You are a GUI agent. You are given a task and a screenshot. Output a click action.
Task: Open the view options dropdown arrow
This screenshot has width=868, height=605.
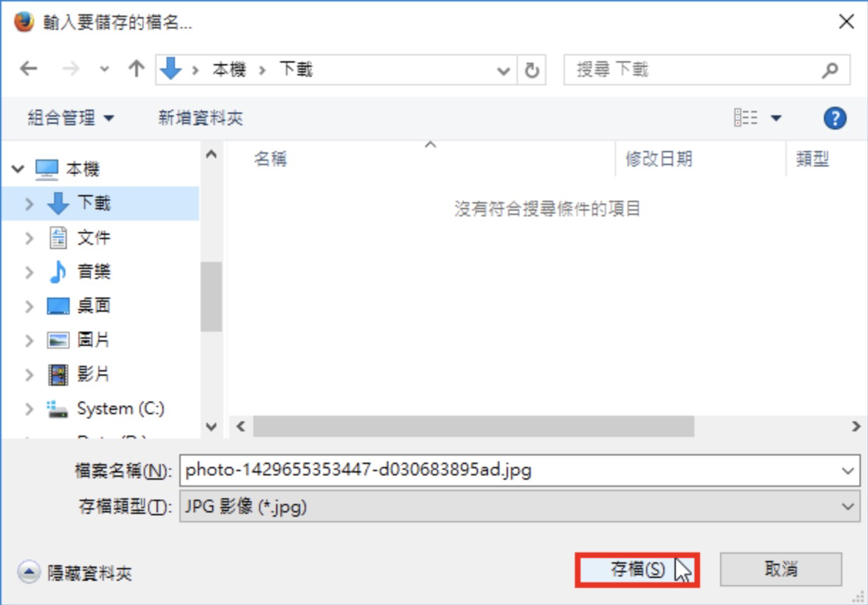776,118
